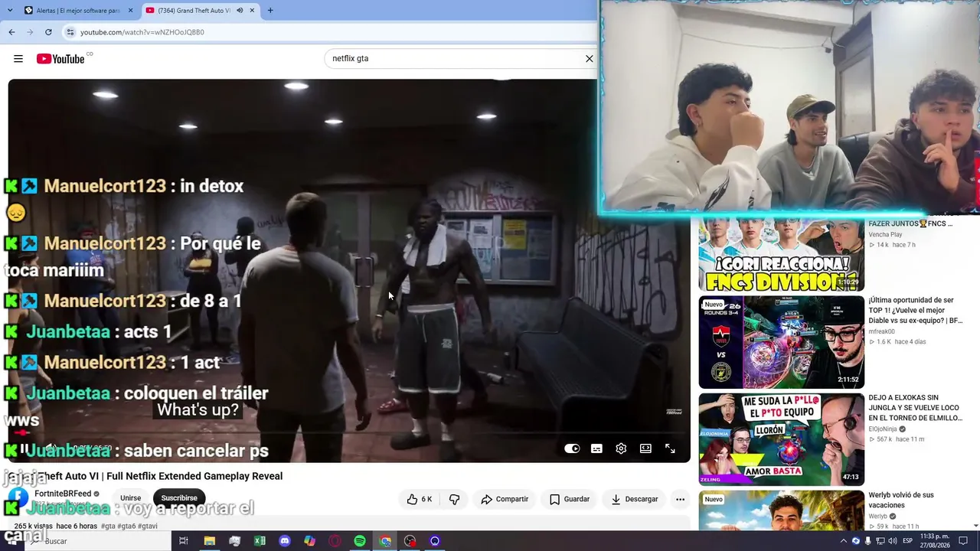Open the system tray microphone icon
This screenshot has height=551, width=980.
click(x=867, y=541)
